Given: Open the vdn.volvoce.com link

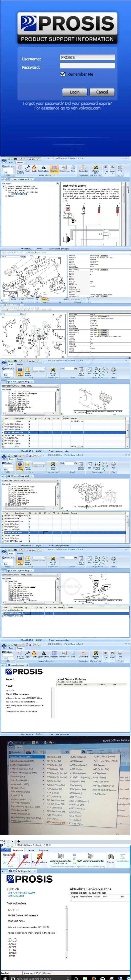Looking at the screenshot, I should 86,108.
